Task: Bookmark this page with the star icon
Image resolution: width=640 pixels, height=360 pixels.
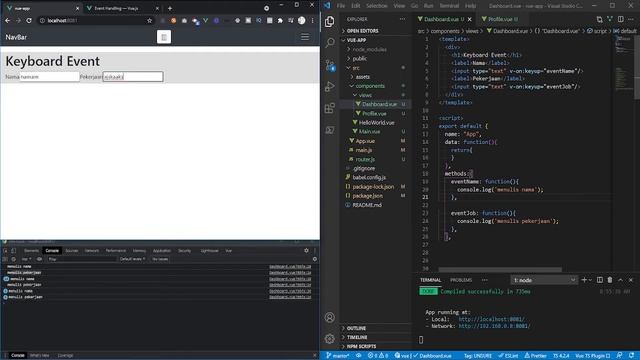Action: tap(149, 20)
